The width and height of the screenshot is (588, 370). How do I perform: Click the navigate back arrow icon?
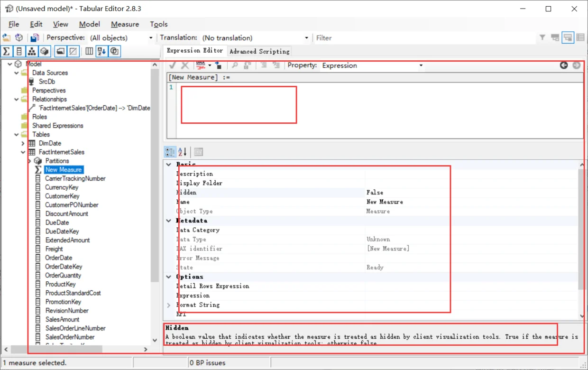tap(564, 65)
